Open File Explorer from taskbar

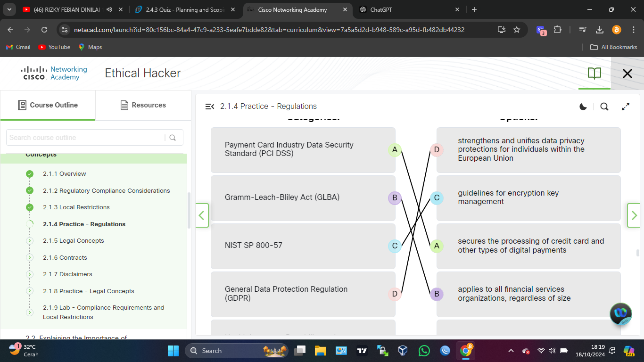pos(321,351)
